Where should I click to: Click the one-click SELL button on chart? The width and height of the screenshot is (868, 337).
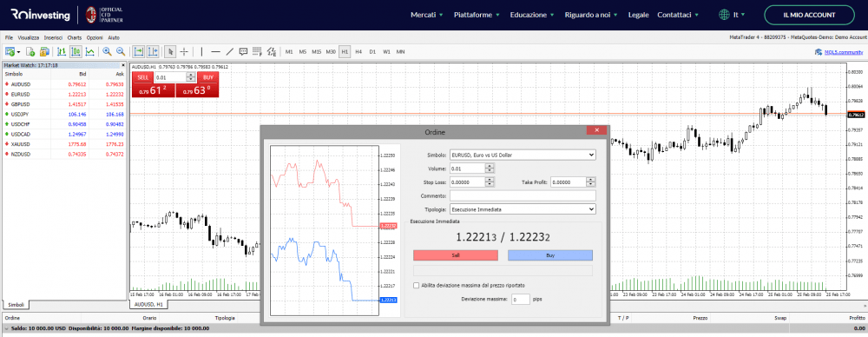tap(142, 77)
